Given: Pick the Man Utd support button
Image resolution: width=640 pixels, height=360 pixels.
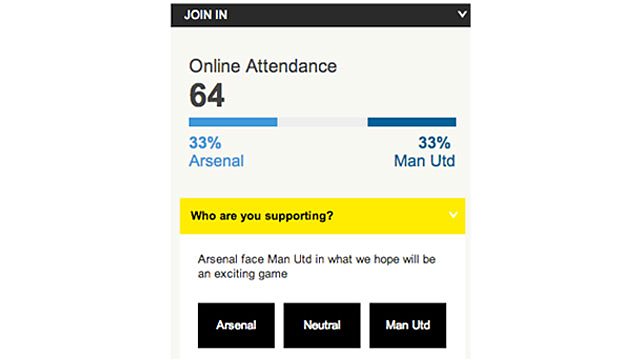Looking at the screenshot, I should [408, 325].
